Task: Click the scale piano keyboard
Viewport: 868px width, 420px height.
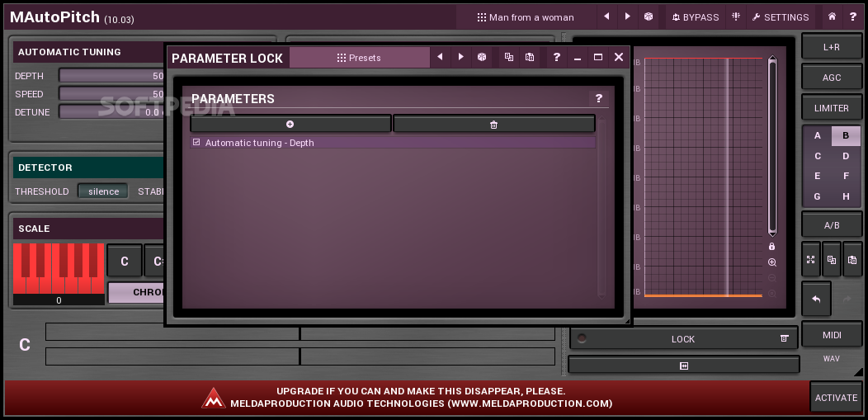Action: click(59, 268)
